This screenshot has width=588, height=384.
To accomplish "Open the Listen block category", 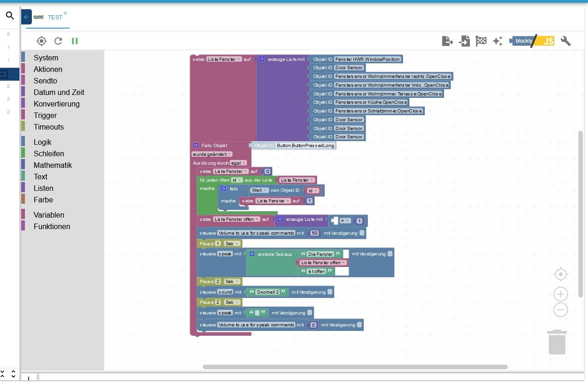I will pyautogui.click(x=43, y=188).
